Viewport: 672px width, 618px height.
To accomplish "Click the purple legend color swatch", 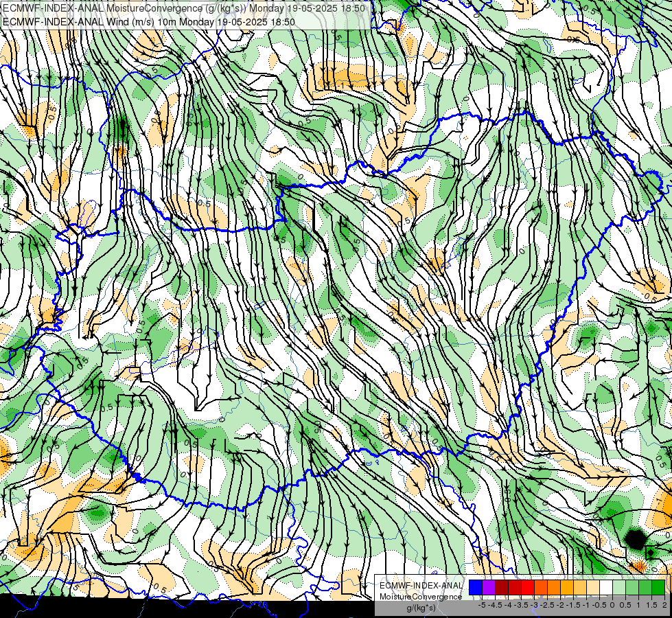I will pos(489,587).
